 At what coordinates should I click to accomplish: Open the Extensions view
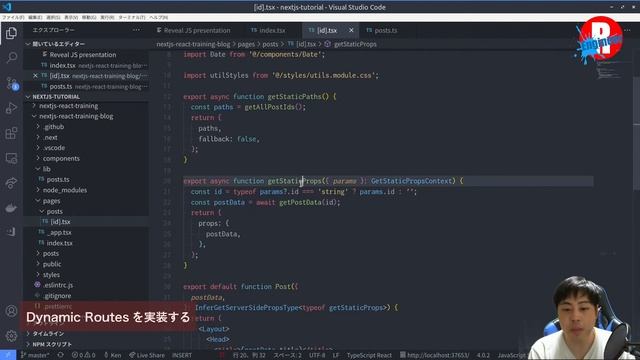[11, 133]
